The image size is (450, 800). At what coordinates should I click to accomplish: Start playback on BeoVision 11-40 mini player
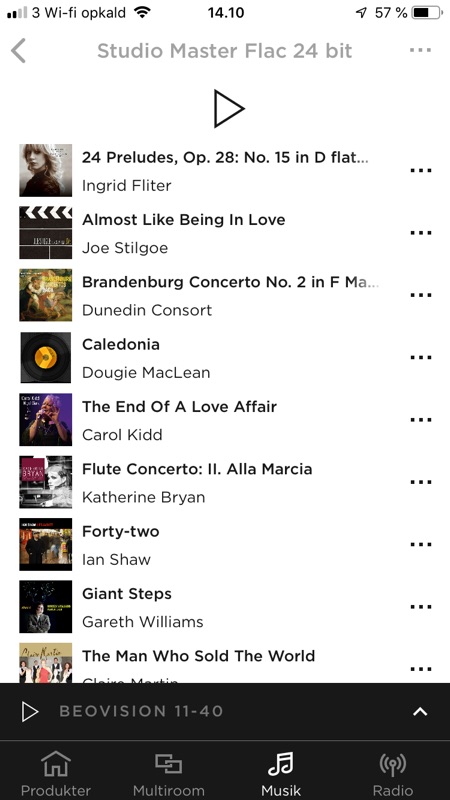(30, 711)
